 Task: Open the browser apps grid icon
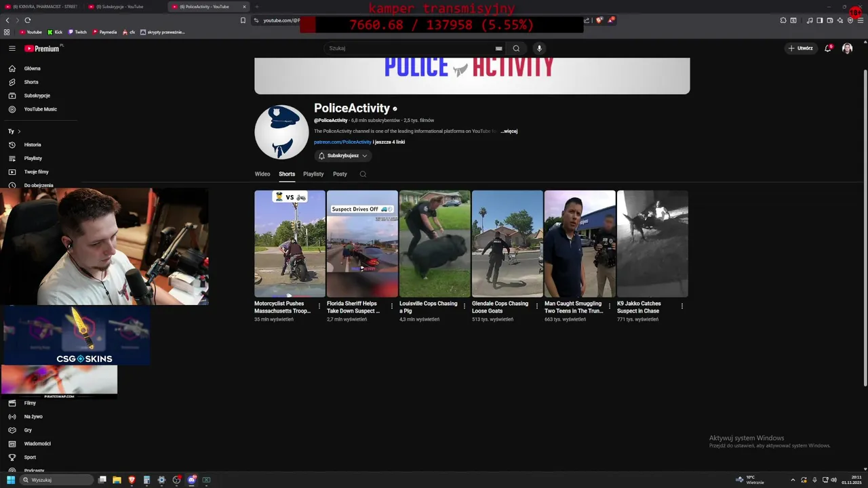(x=7, y=32)
